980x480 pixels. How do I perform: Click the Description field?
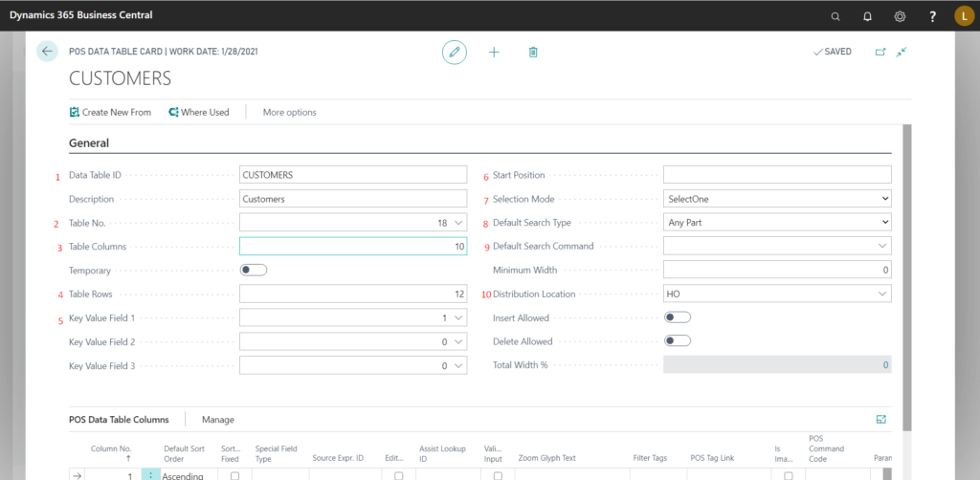pos(353,199)
